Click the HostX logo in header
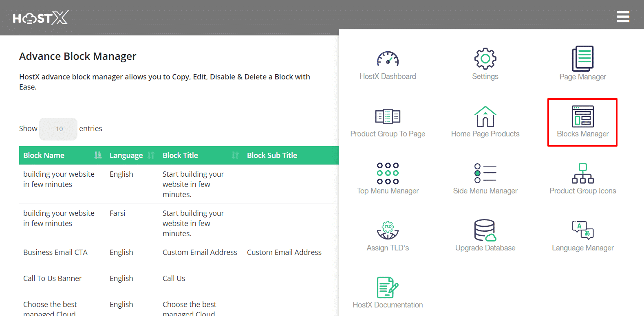This screenshot has height=316, width=644. 41,18
